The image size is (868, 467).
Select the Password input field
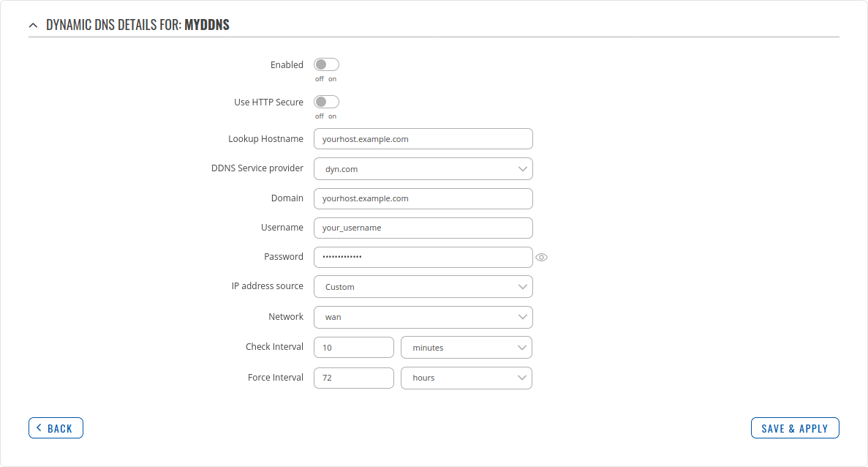pyautogui.click(x=423, y=257)
